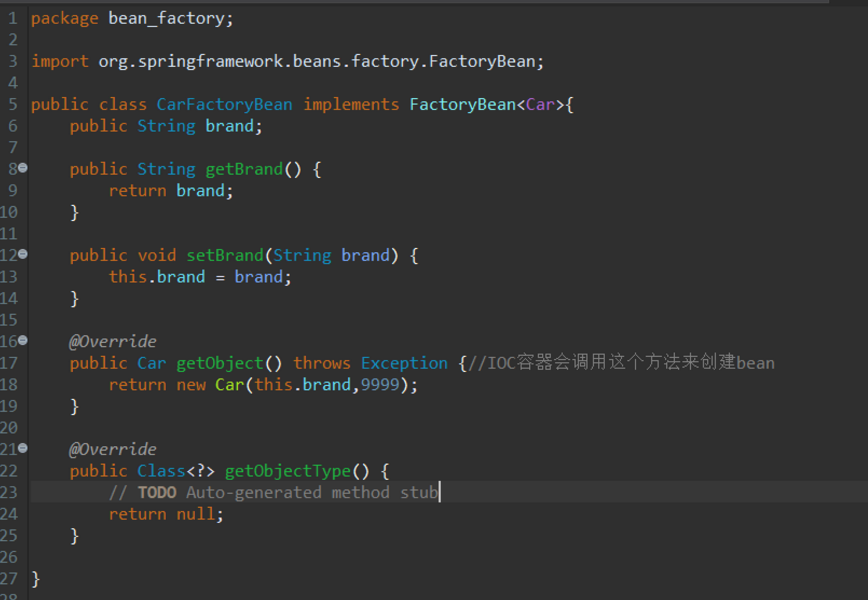This screenshot has height=600, width=868.
Task: Click the number 9999 in the Car constructor
Action: tap(380, 385)
